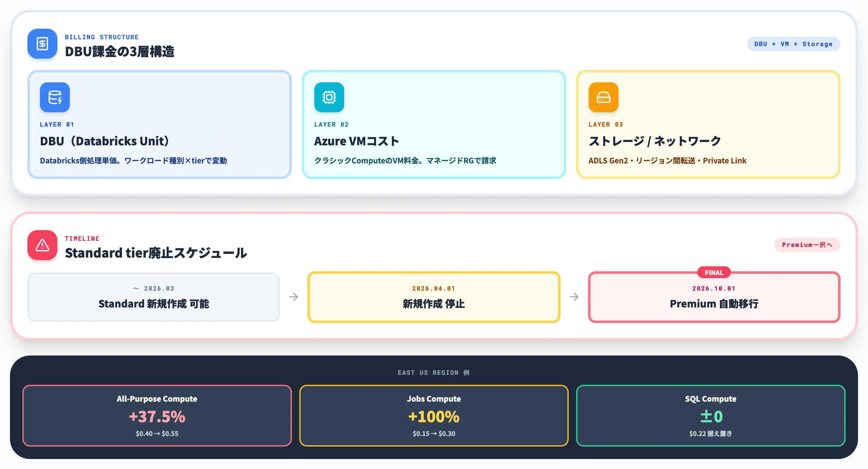
Task: Click the クラシックComputeのVM料金 description
Action: [405, 160]
